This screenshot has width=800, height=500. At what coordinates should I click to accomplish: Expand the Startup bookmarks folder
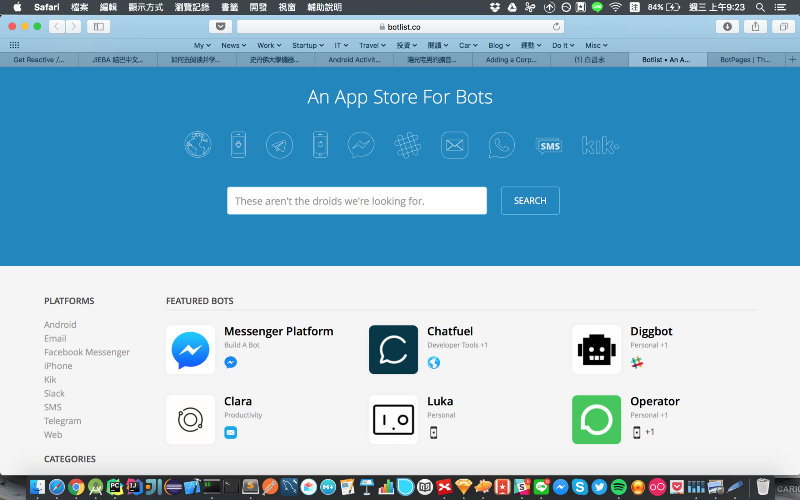coord(308,45)
